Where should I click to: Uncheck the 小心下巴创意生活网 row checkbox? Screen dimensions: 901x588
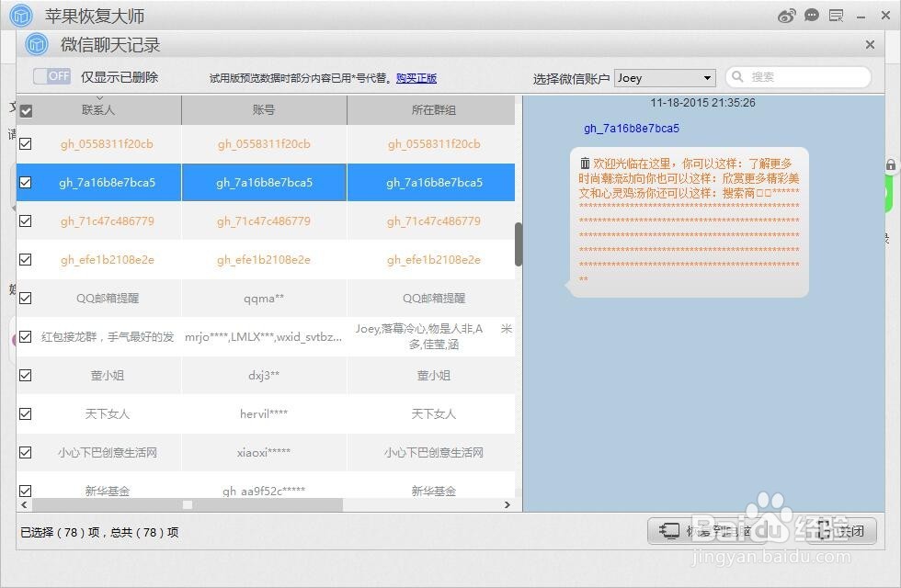(26, 452)
